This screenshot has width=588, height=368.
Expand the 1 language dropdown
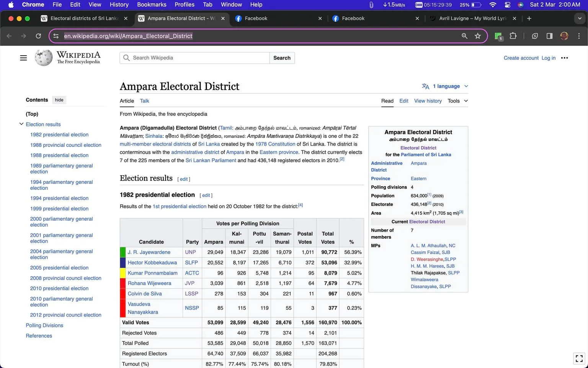(x=445, y=86)
